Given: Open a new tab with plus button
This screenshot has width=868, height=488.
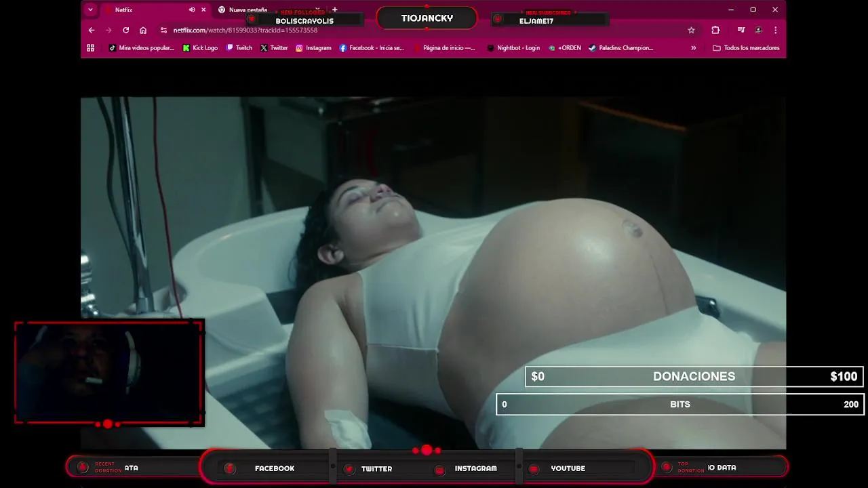Looking at the screenshot, I should pos(334,9).
